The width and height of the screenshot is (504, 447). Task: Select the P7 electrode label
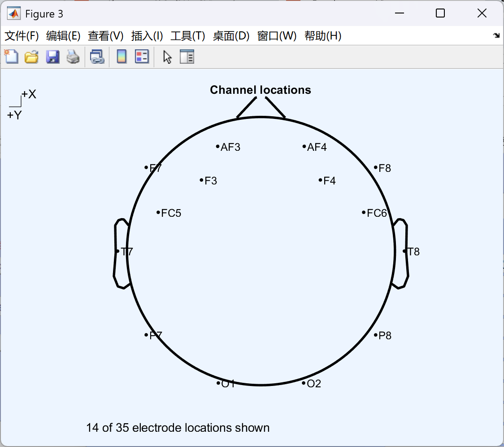coord(156,336)
